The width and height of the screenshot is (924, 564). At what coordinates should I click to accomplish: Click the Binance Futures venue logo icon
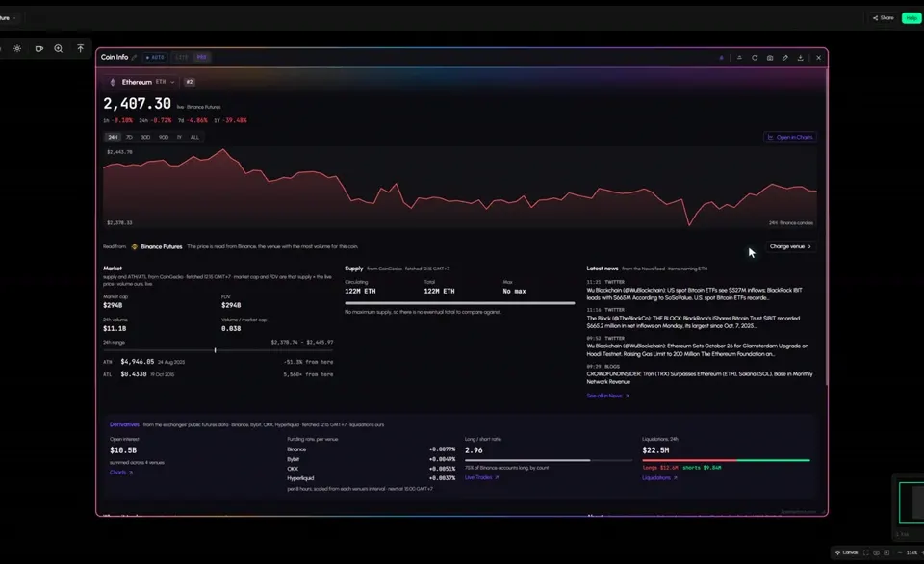click(x=135, y=247)
